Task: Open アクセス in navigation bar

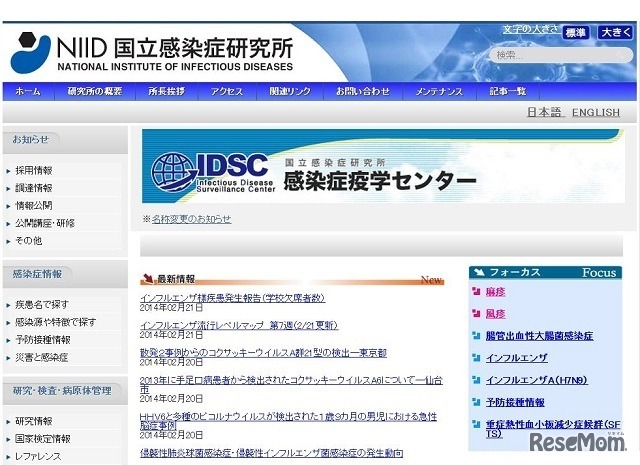Action: [x=227, y=91]
